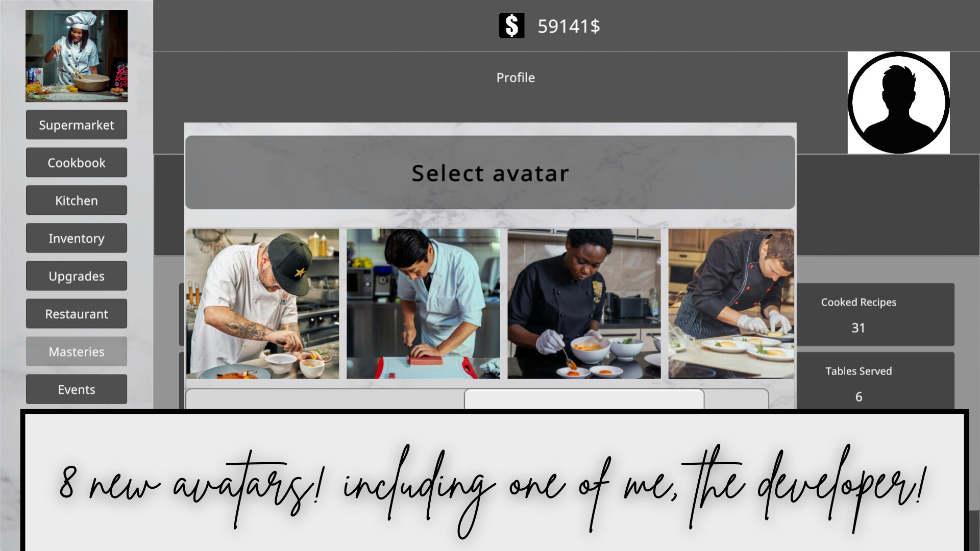
Task: Click the white field below avatar row
Action: tap(584, 399)
